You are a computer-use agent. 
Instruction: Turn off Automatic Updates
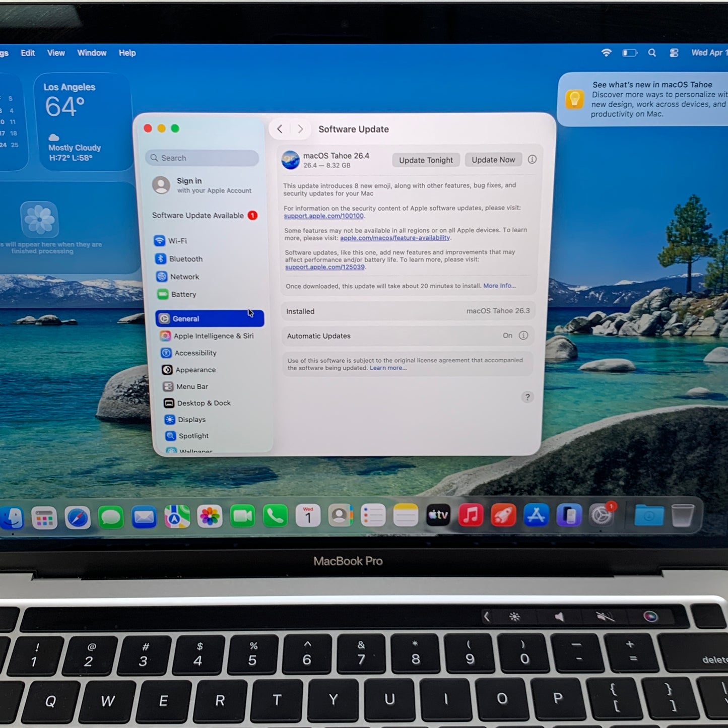(507, 336)
